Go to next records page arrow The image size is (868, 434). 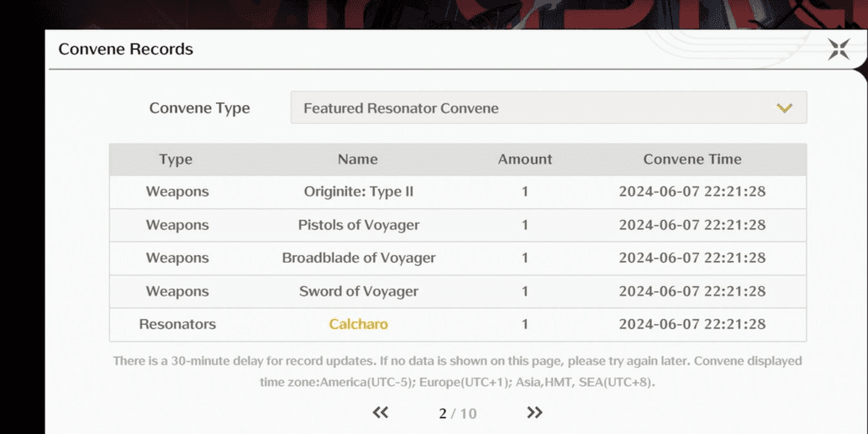534,412
